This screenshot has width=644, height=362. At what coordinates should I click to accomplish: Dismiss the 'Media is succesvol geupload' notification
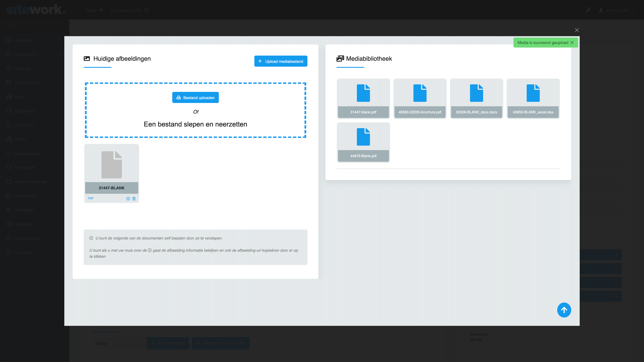(x=572, y=42)
